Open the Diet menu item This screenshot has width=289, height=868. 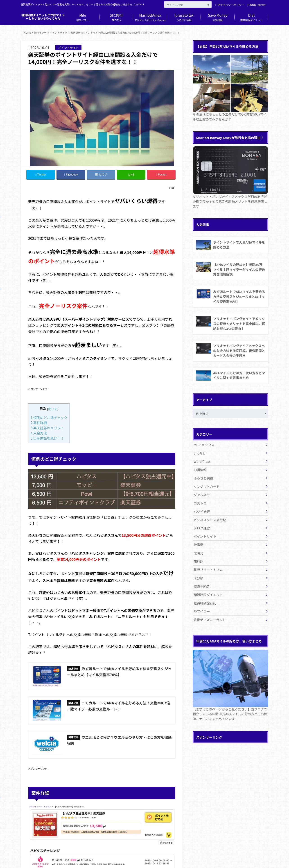[x=251, y=18]
